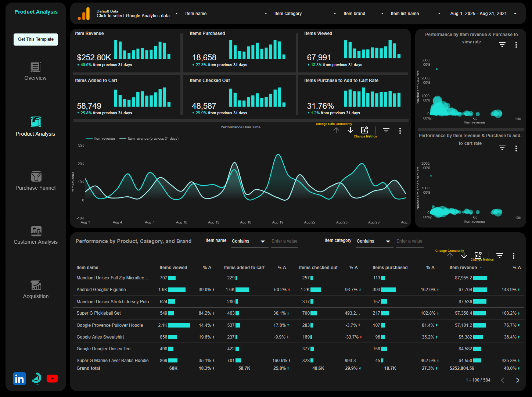Open Item name dropdown filter
The height and width of the screenshot is (397, 532).
point(225,13)
